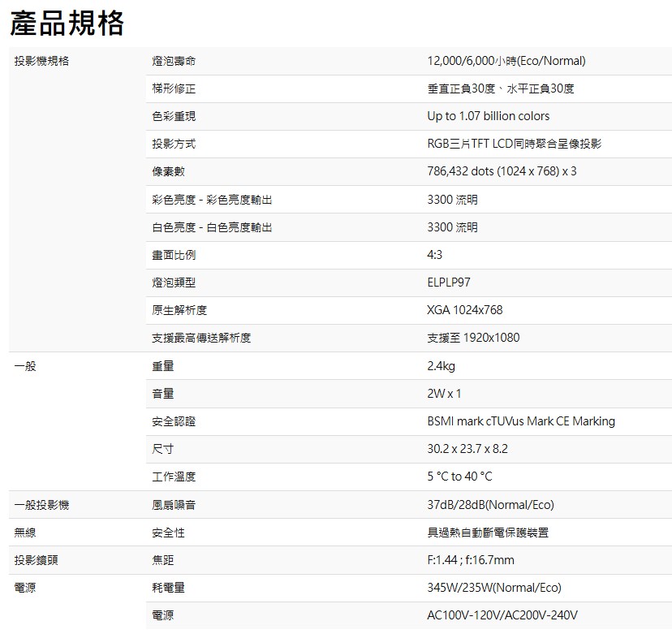Screen dimensions: 672x634
Task: Select the 786,432 dots pixel count value
Action: pyautogui.click(x=502, y=172)
